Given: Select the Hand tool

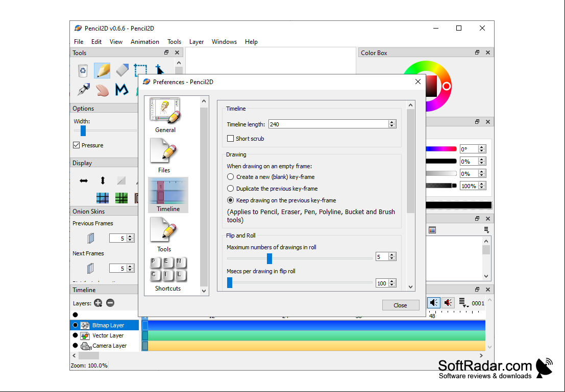Looking at the screenshot, I should click(x=103, y=90).
